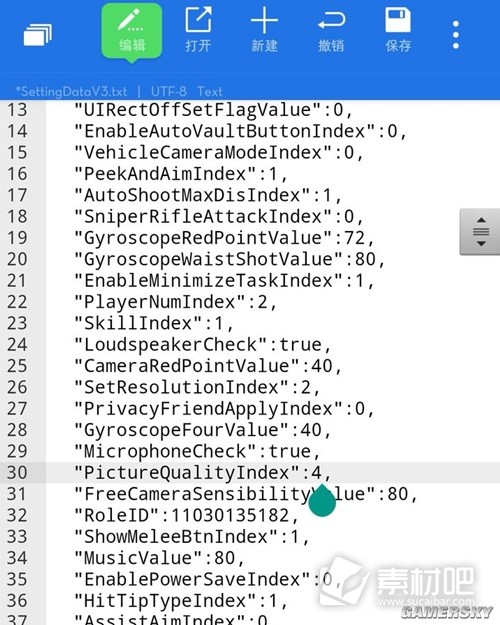Tap the green Edit (编辑) pencil button
This screenshot has width=500, height=625.
(x=132, y=32)
